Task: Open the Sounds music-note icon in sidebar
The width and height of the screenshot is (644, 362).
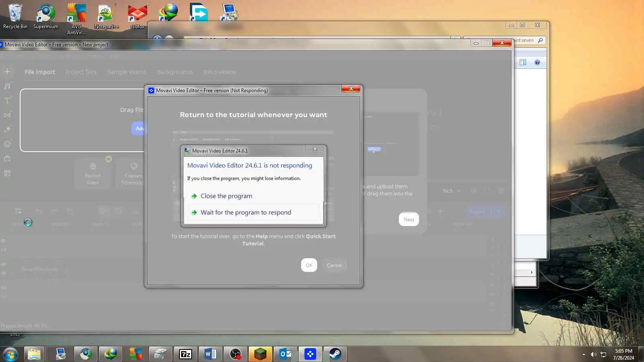Action: pyautogui.click(x=7, y=86)
